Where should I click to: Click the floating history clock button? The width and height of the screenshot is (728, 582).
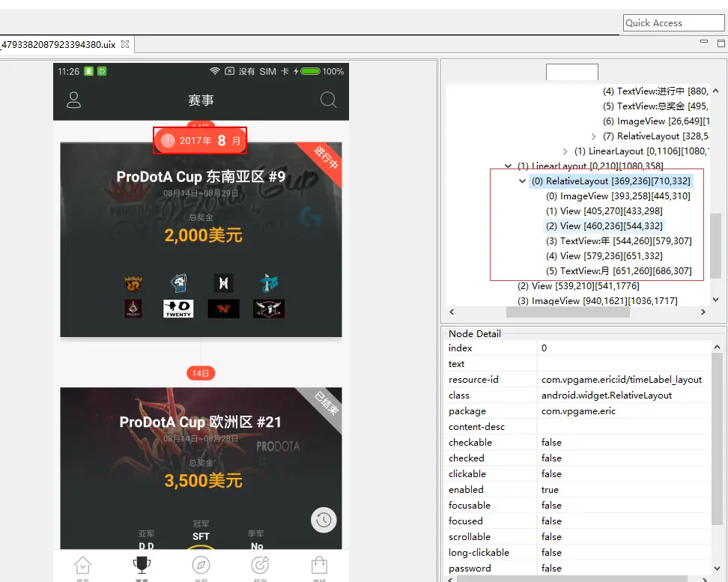(x=324, y=520)
